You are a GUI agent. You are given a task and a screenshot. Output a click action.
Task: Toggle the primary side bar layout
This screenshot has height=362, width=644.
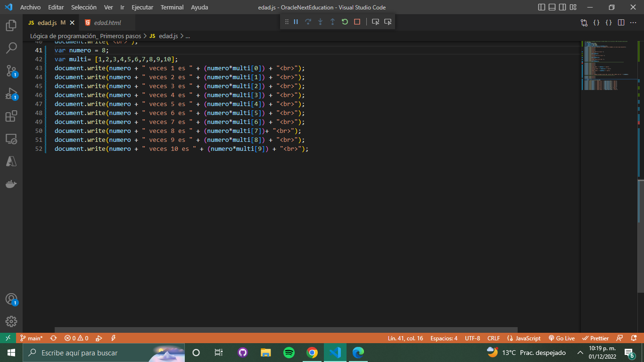click(541, 7)
